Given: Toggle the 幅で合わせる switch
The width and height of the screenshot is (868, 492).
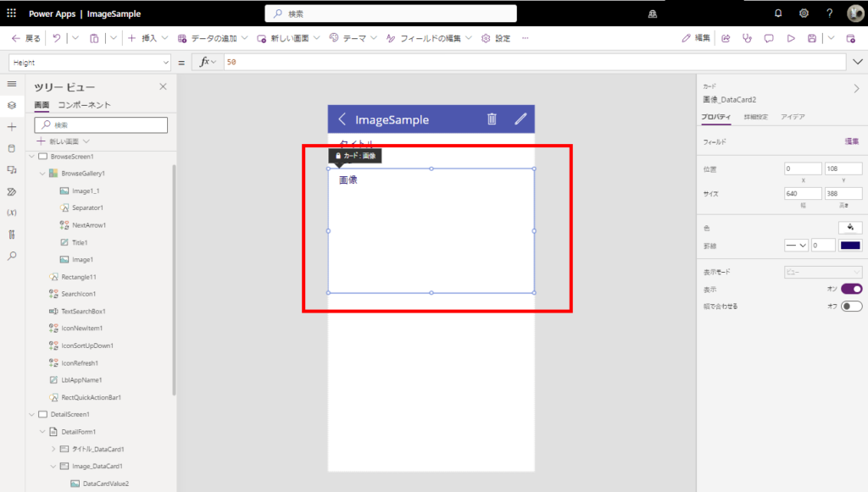Looking at the screenshot, I should (851, 306).
